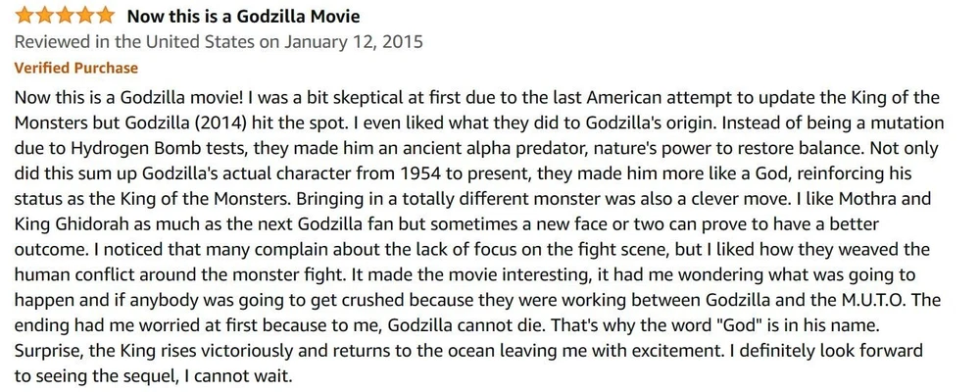Click "United States" in the review byline
Image resolution: width=980 pixels, height=392 pixels.
(192, 43)
